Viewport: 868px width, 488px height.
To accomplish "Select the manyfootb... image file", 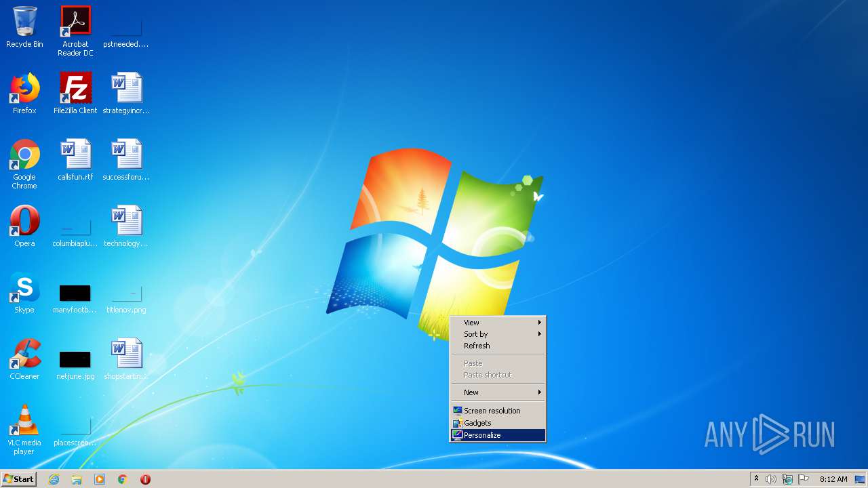I will (x=75, y=298).
